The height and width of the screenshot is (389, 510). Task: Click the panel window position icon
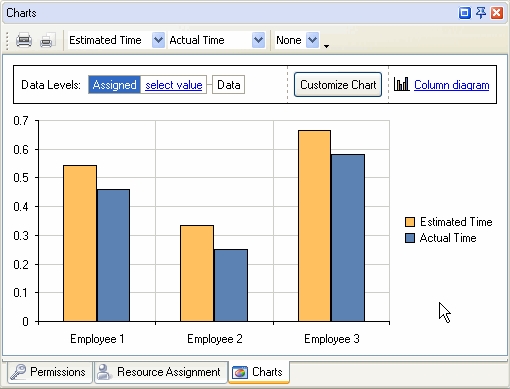point(465,13)
